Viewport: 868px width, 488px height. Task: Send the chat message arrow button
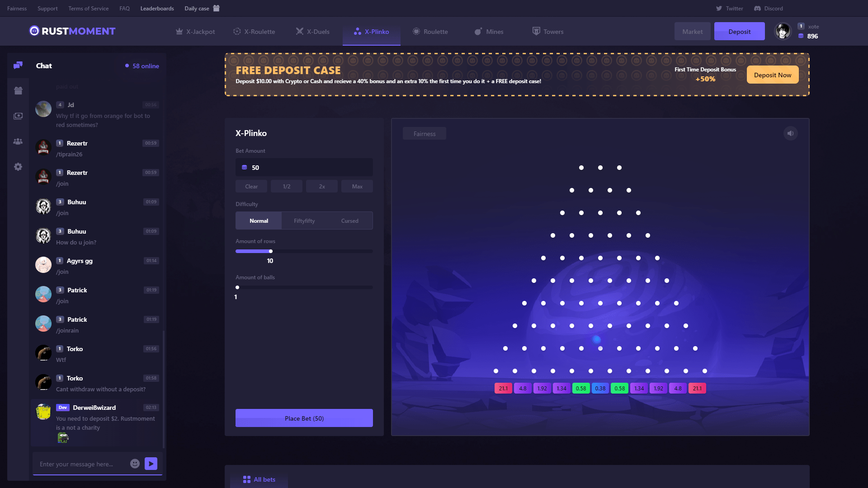click(151, 464)
